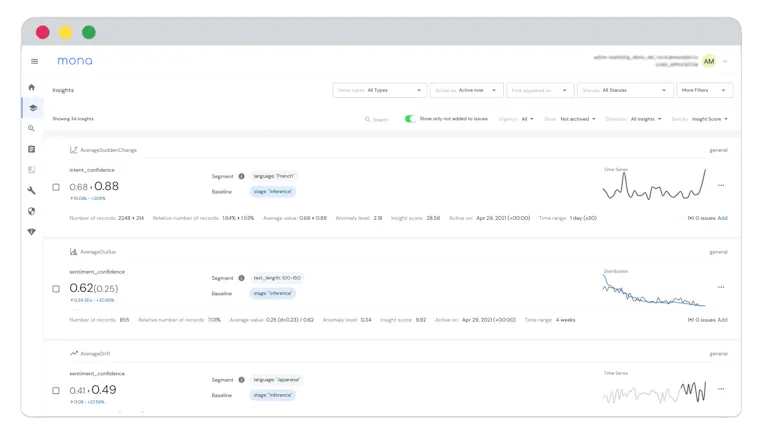762x440 pixels.
Task: Open the three-dot menu for the AverageDrift insight
Action: tap(721, 389)
